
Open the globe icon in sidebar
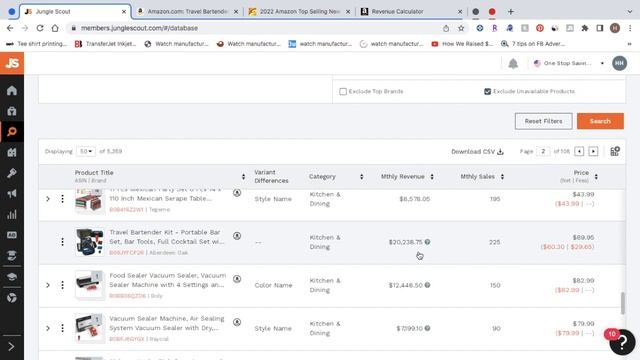12,298
